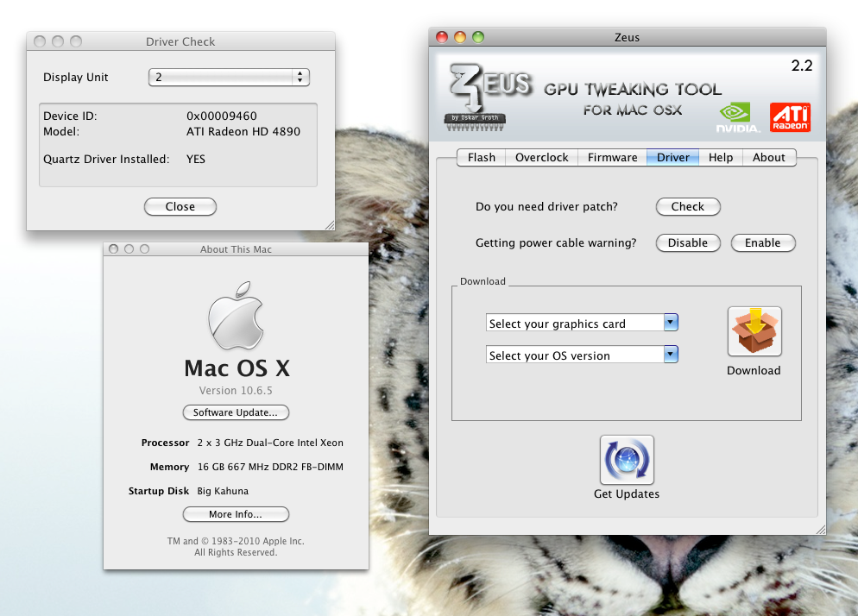Click the Get Updates globe icon

(627, 460)
